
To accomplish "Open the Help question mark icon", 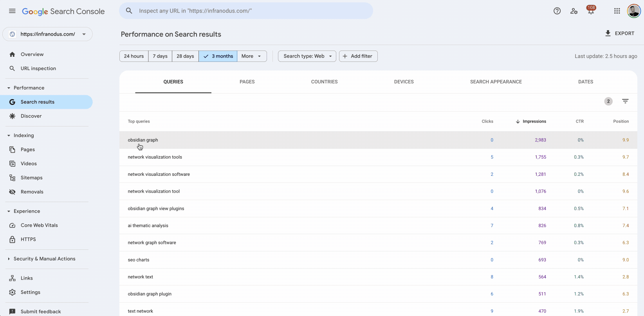I will [557, 11].
